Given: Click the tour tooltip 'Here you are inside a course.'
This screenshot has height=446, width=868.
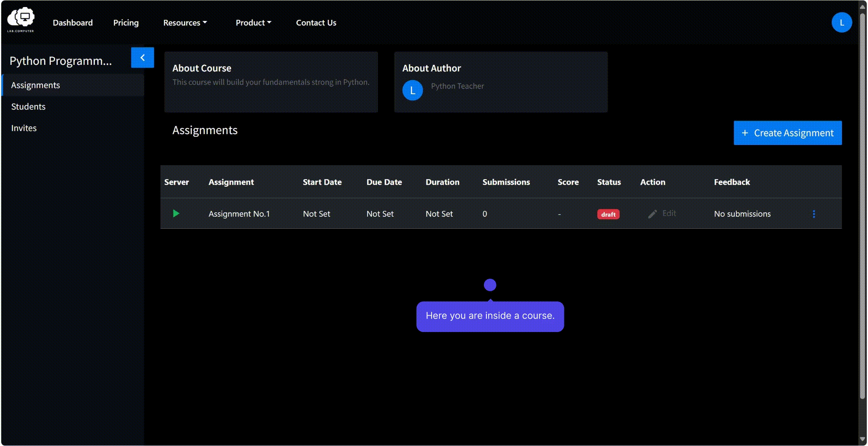Looking at the screenshot, I should 490,316.
